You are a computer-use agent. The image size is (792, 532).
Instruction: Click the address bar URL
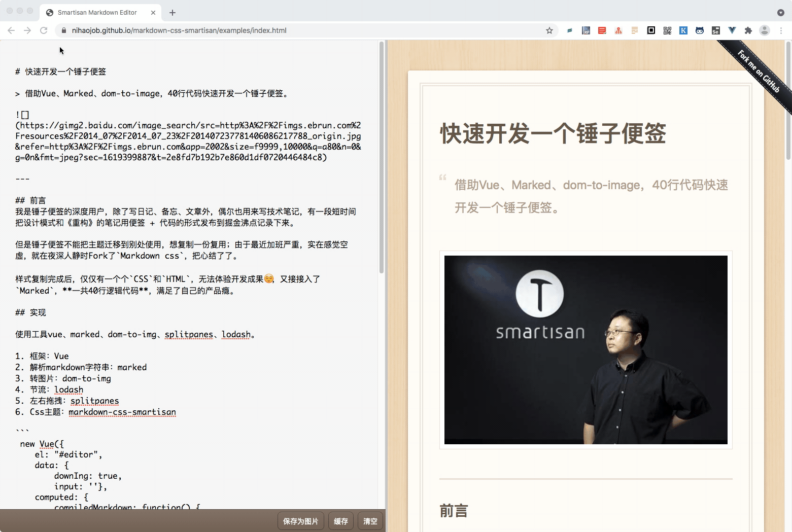point(179,30)
